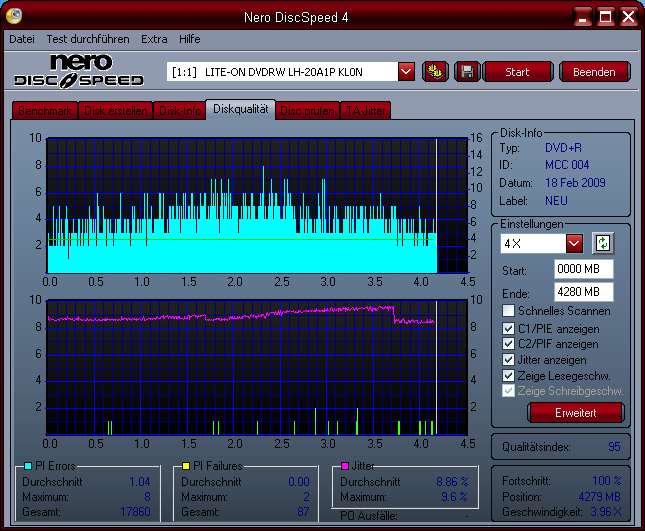Open the Extra menu
645x531 pixels.
click(x=154, y=39)
